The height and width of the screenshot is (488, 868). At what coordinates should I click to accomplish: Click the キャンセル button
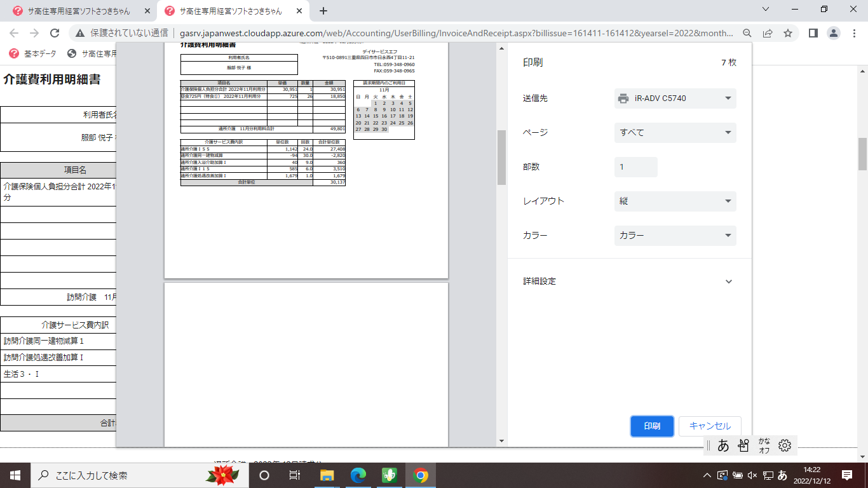point(710,426)
